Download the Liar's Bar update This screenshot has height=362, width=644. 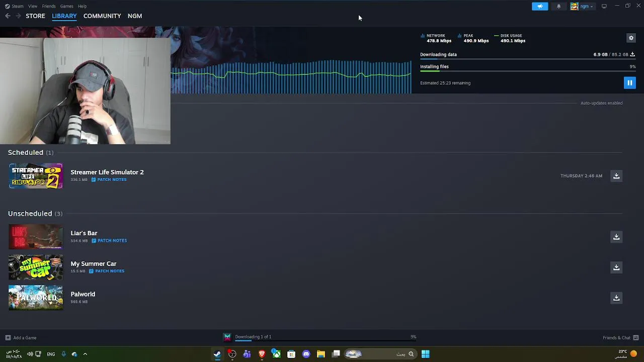click(x=616, y=236)
